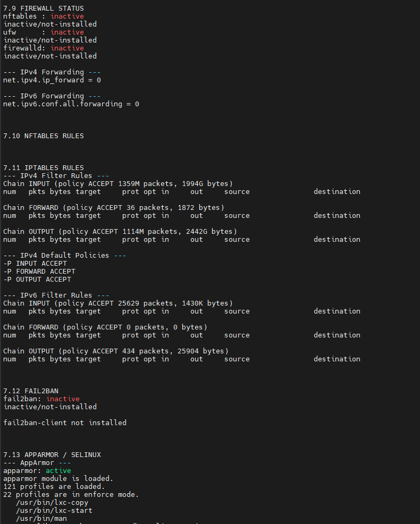Click the IPv4 Chain INPUT policy line
Image resolution: width=420 pixels, height=524 pixels.
coord(117,184)
